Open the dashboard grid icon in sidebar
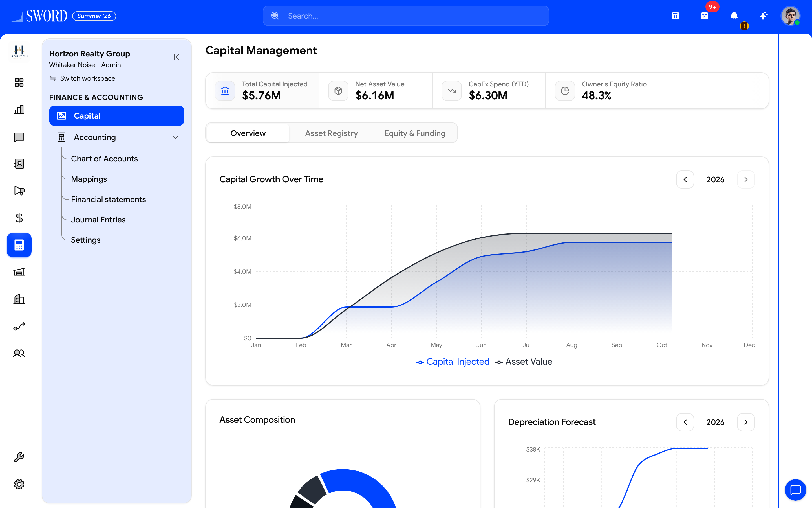Viewport: 812px width, 508px height. pyautogui.click(x=19, y=82)
